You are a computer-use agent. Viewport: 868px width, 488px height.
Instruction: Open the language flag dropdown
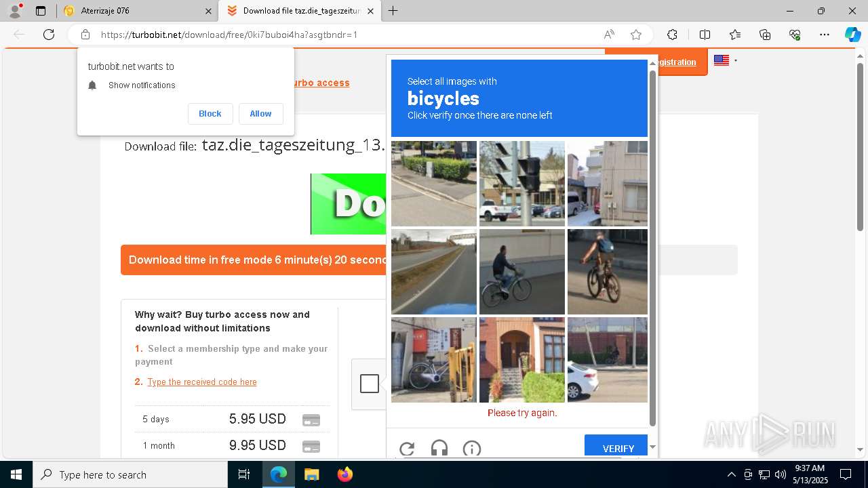[725, 60]
